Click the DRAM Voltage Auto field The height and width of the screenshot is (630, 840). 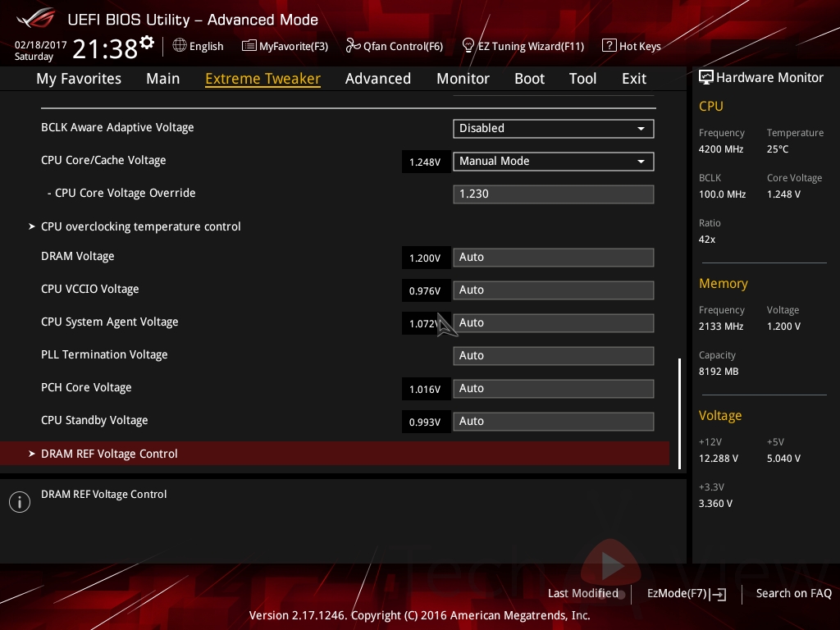[554, 257]
